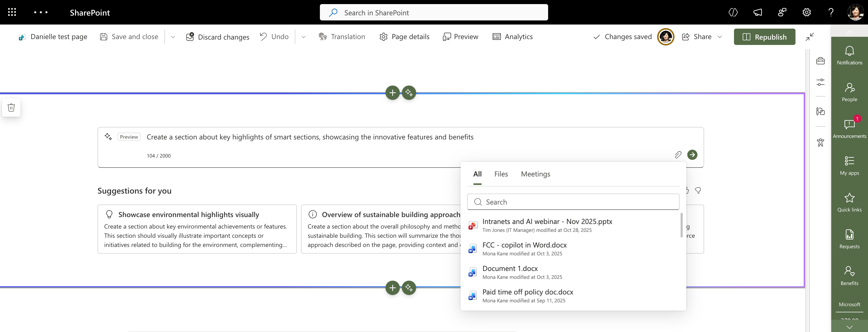Collapse the editing pane arrows icon
Screen dimensions: 868x332
click(x=810, y=37)
